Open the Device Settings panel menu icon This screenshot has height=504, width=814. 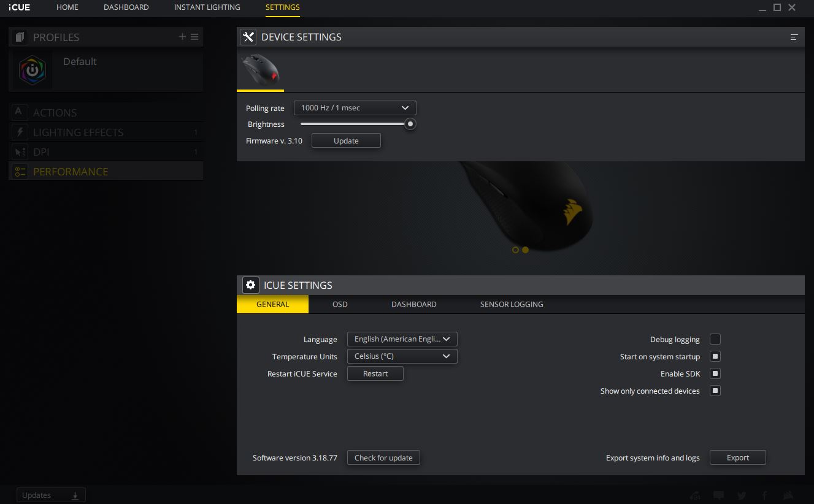(x=794, y=37)
